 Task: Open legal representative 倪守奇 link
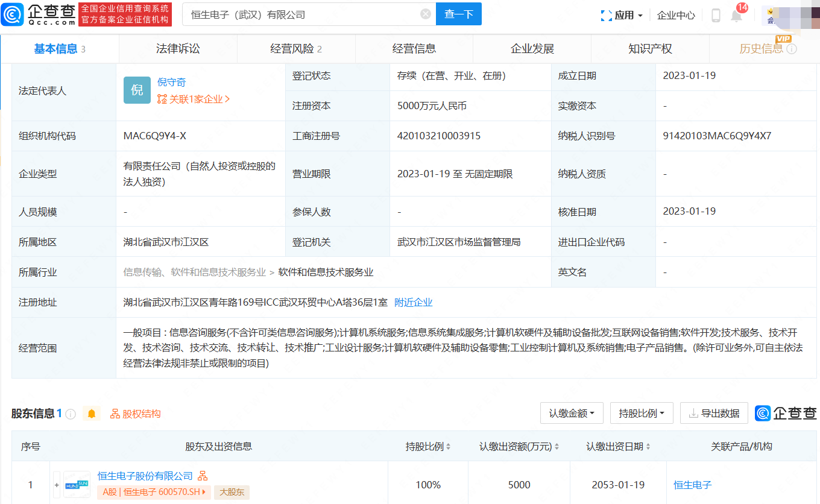[172, 83]
